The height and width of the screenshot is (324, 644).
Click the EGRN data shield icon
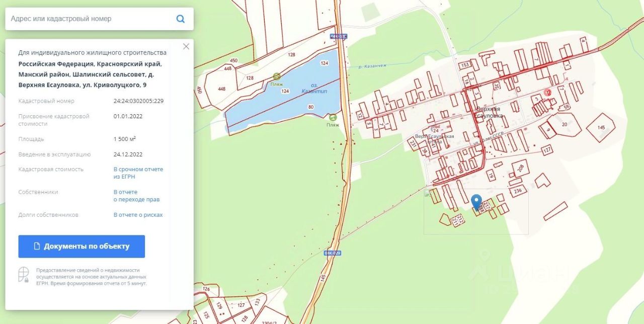(24, 274)
